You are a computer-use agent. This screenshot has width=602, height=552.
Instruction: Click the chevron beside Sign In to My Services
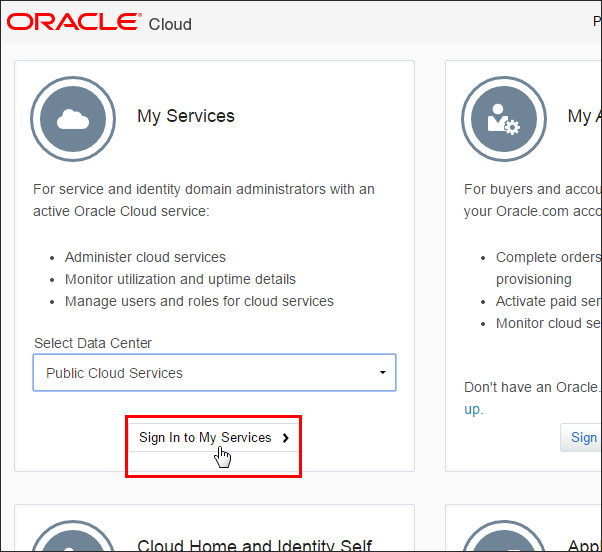coord(286,438)
